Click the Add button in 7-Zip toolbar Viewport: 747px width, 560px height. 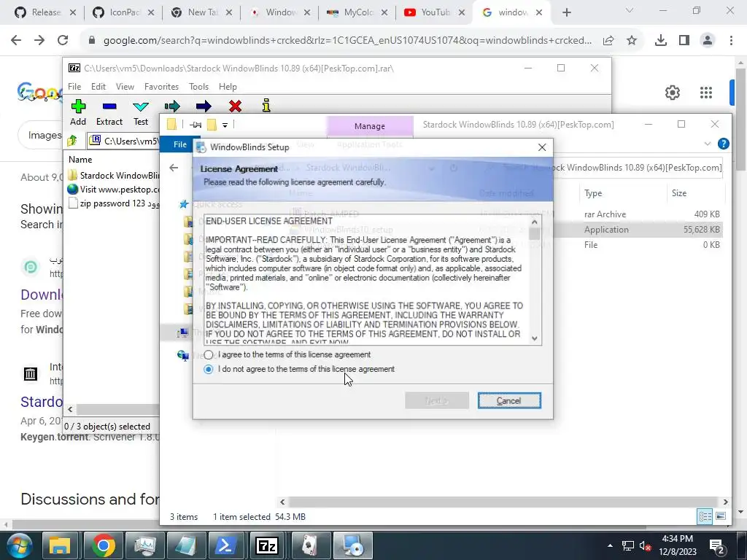click(78, 112)
